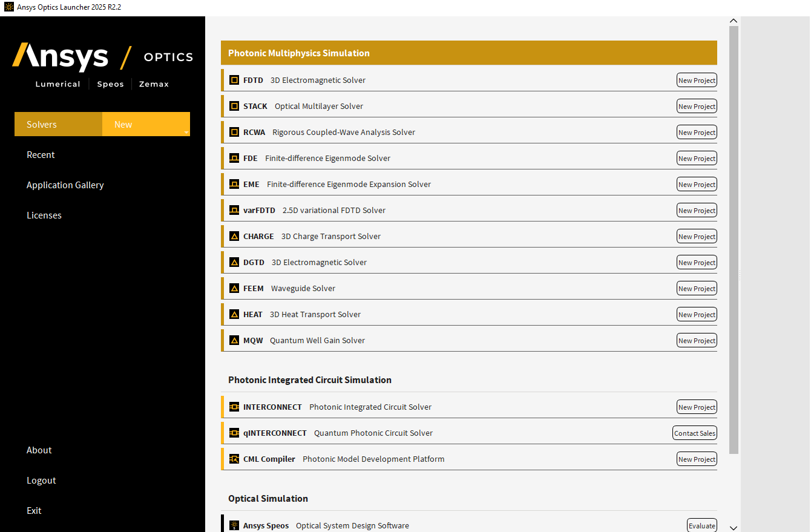Click the CML Compiler icon

point(234,459)
